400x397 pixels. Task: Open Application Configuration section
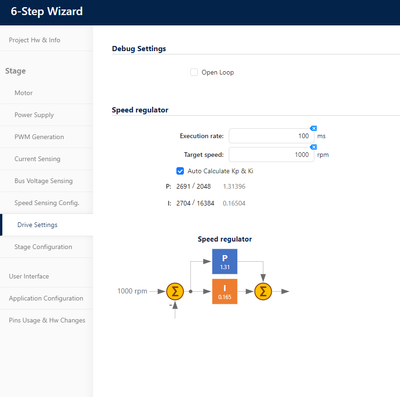pos(46,298)
